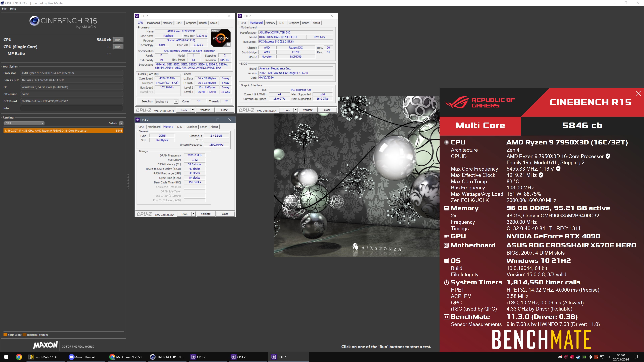The width and height of the screenshot is (644, 362).
Task: Click the white hexagon power tray icon
Action: 590,357
